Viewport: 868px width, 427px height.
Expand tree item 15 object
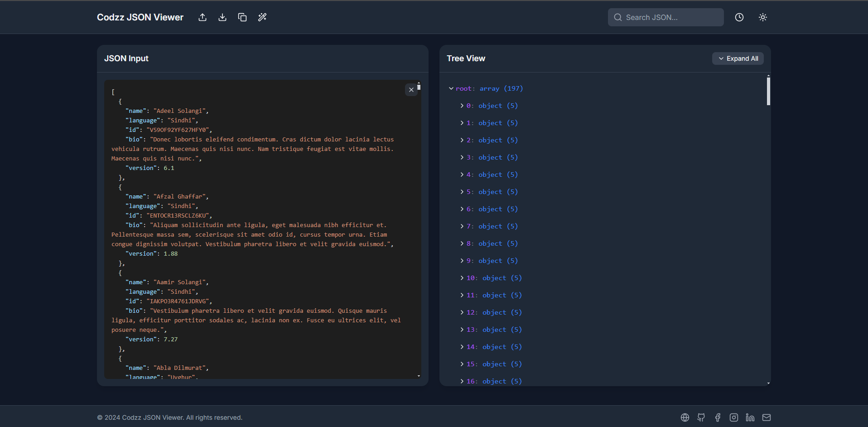pyautogui.click(x=462, y=364)
